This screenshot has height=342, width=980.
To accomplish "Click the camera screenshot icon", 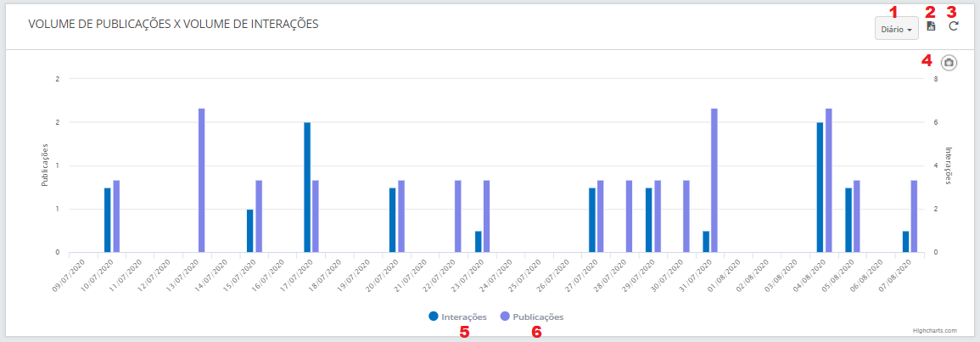I will tap(949, 63).
